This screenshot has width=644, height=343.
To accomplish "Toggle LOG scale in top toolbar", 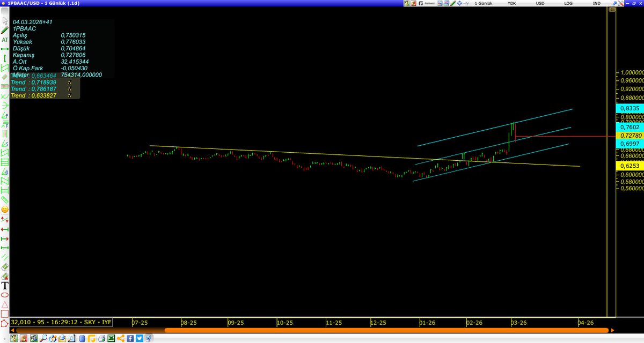I will coord(568,3).
